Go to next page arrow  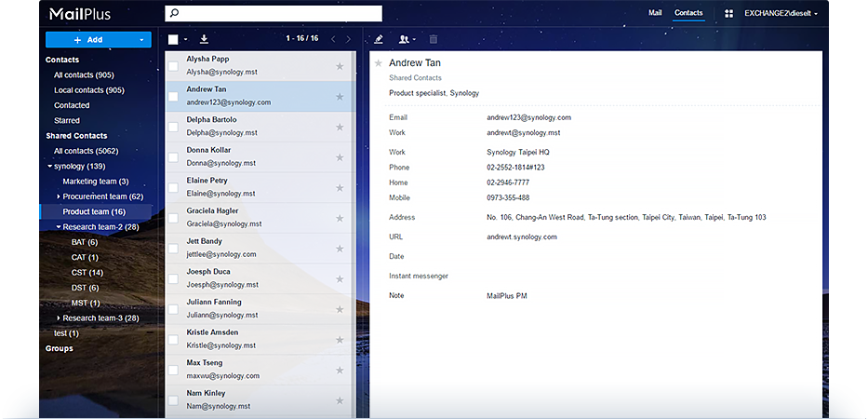pyautogui.click(x=348, y=39)
